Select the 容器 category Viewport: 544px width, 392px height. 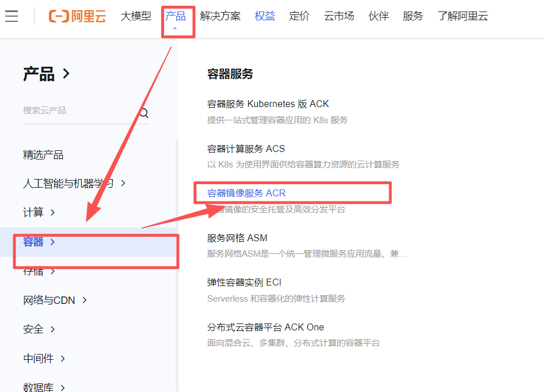33,242
